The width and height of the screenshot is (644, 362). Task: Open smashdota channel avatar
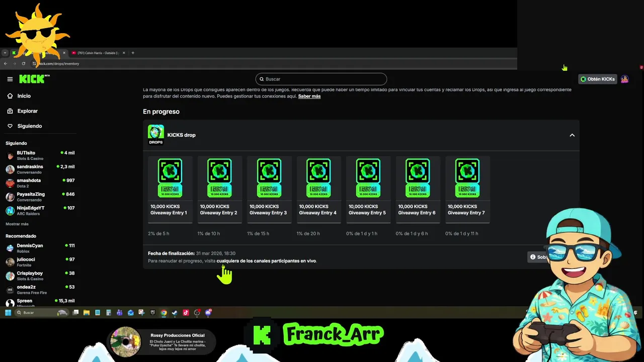pos(10,183)
